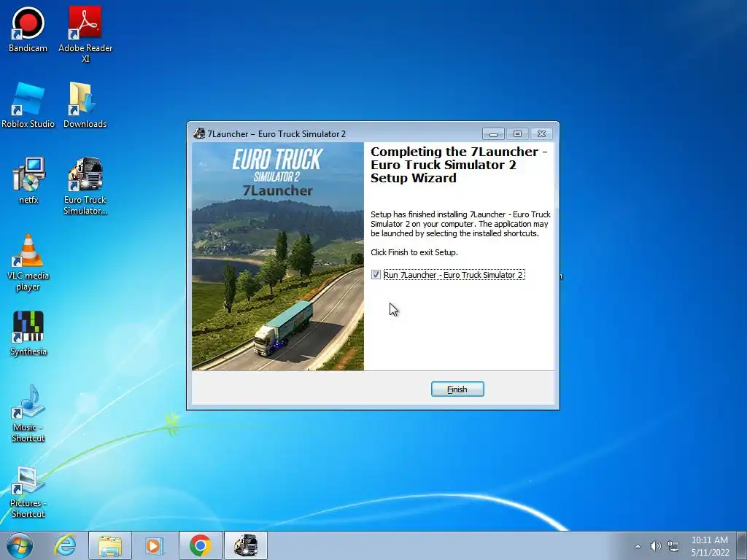This screenshot has height=560, width=747.
Task: Minimize the 7Launcher setup window
Action: click(493, 134)
